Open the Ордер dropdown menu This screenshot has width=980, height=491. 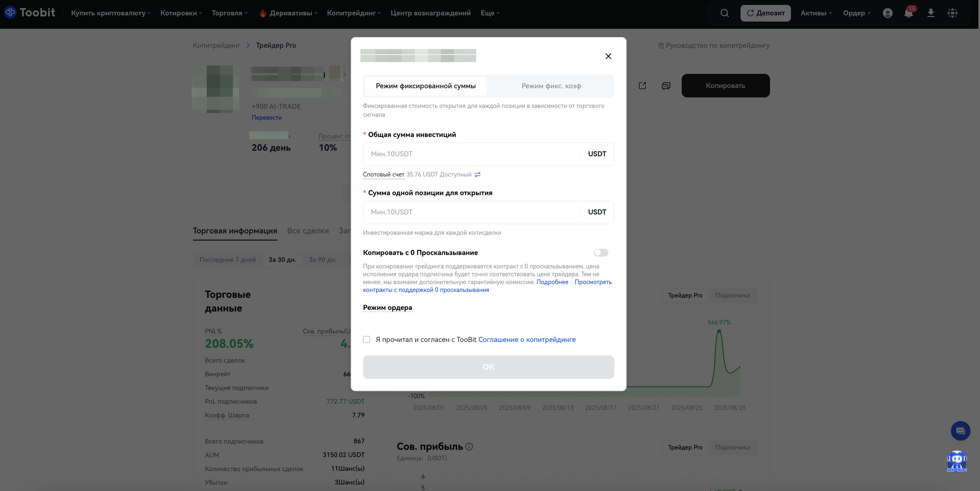pyautogui.click(x=856, y=13)
